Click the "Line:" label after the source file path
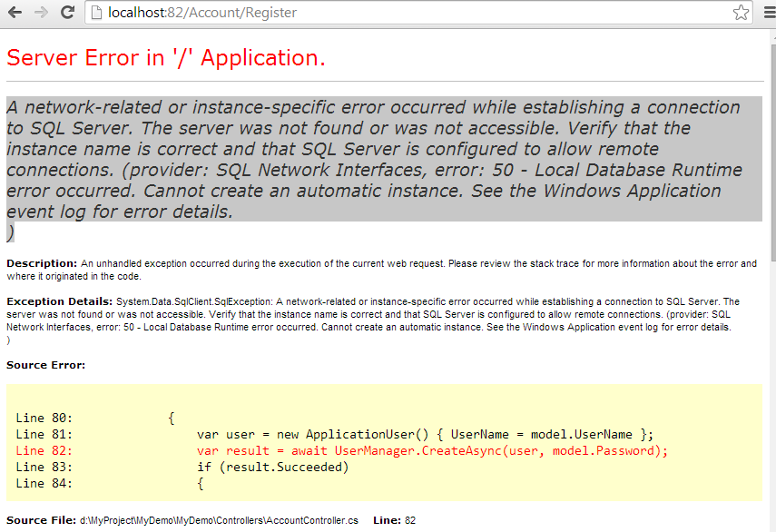 tap(387, 520)
